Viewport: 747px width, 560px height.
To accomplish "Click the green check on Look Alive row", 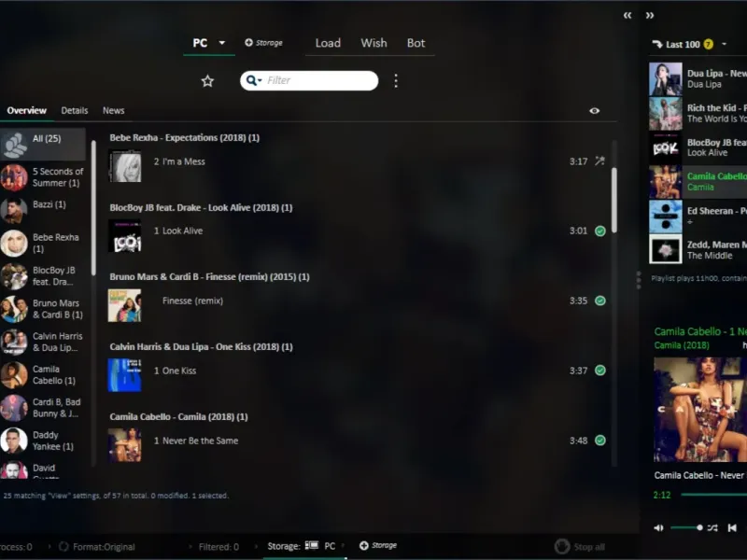I will (x=600, y=231).
